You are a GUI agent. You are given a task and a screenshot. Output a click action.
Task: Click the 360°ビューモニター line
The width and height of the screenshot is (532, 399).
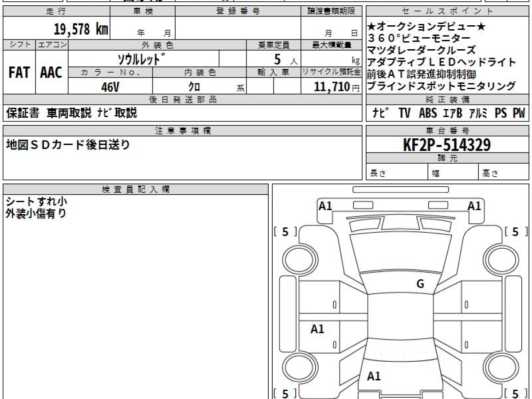(x=419, y=38)
